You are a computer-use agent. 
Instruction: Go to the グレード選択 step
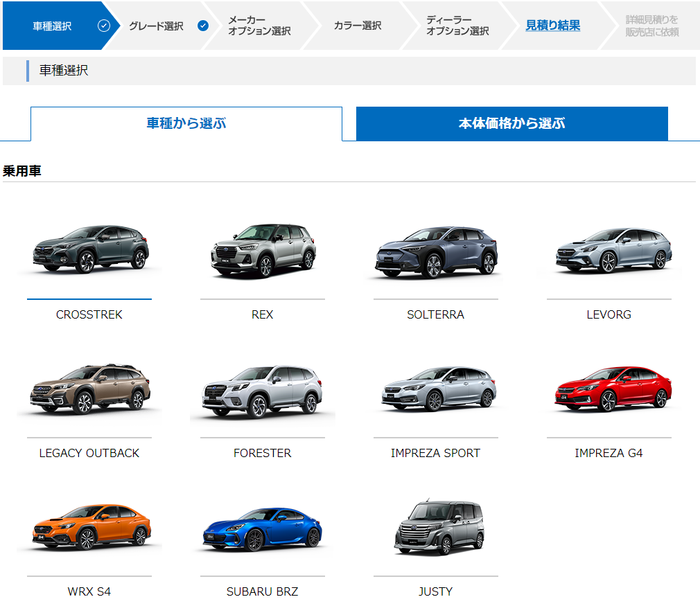pyautogui.click(x=156, y=26)
